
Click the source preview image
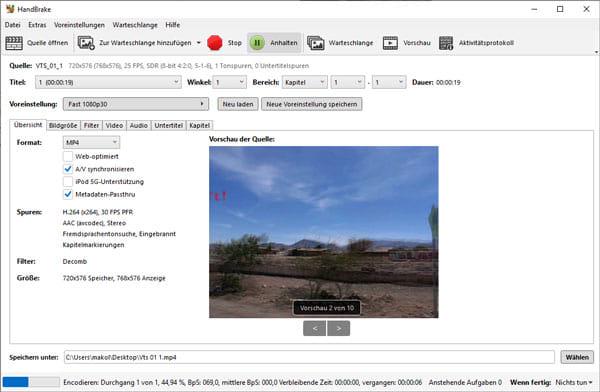pos(324,232)
